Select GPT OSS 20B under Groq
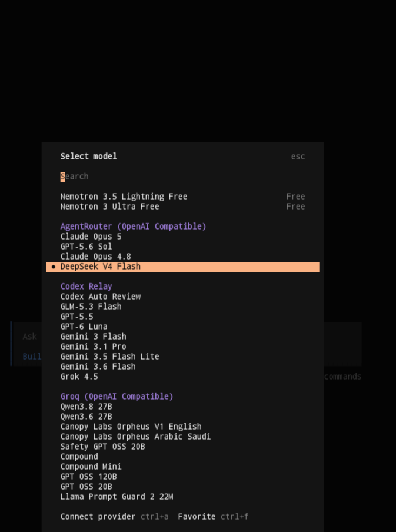 182,487
